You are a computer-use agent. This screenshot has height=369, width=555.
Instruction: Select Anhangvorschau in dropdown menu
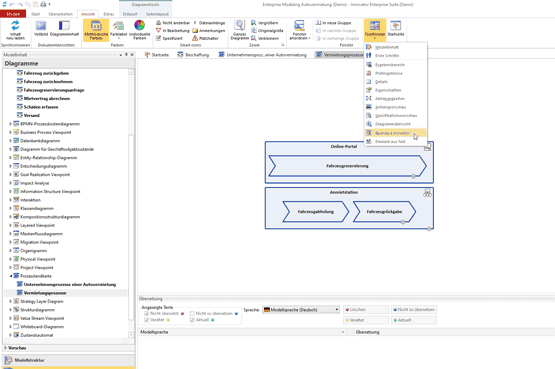coord(395,107)
